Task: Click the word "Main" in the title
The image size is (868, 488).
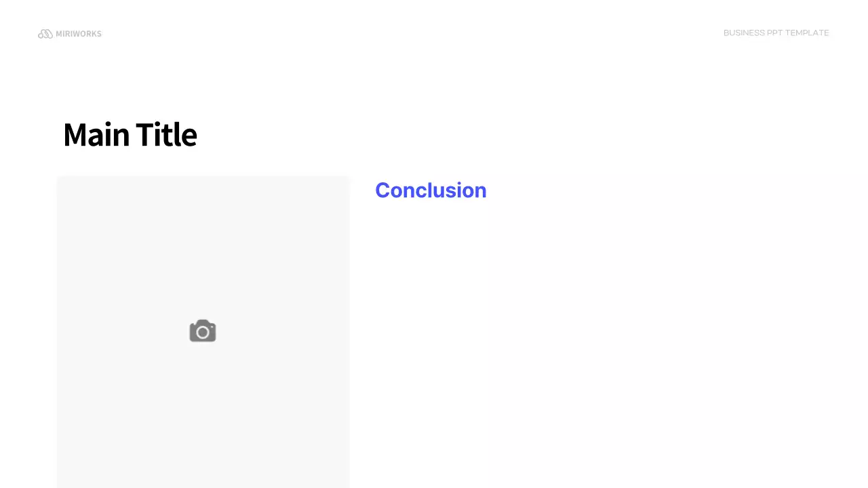Action: (96, 134)
